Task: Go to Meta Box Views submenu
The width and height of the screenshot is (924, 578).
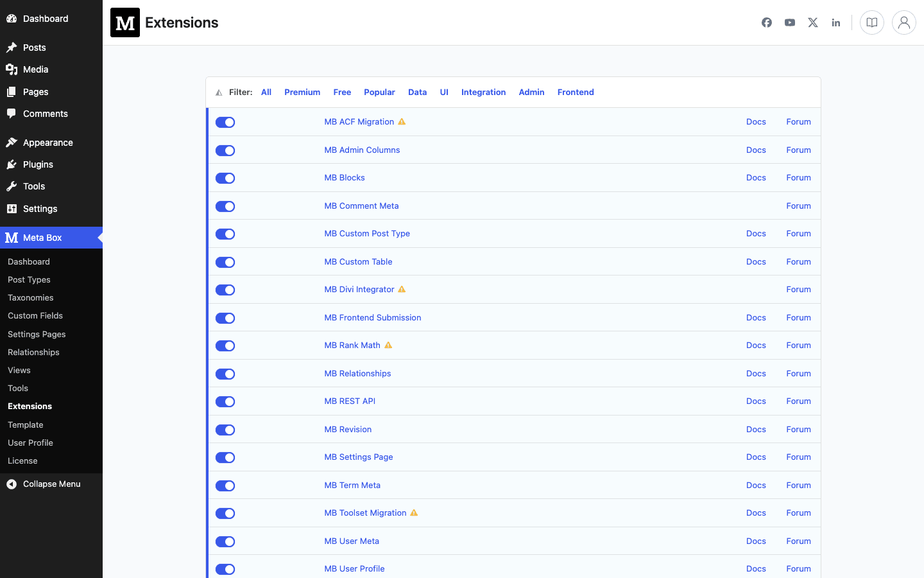Action: point(51,370)
